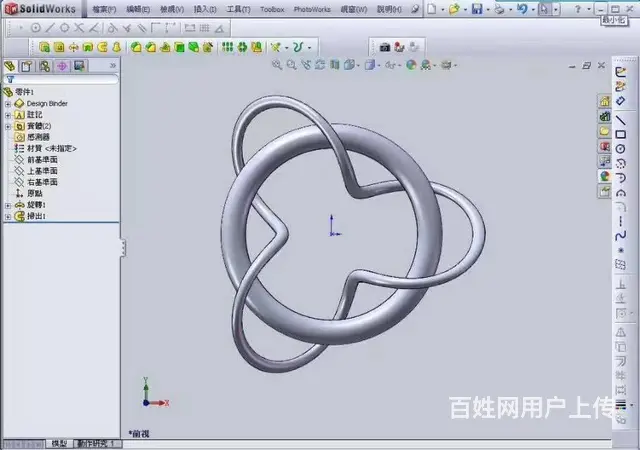Click the New document icon
Image resolution: width=640 pixels, height=450 pixels.
[432, 9]
